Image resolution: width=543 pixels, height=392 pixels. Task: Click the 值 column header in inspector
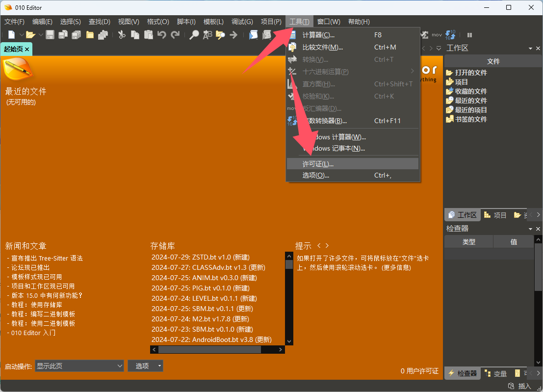coord(514,242)
